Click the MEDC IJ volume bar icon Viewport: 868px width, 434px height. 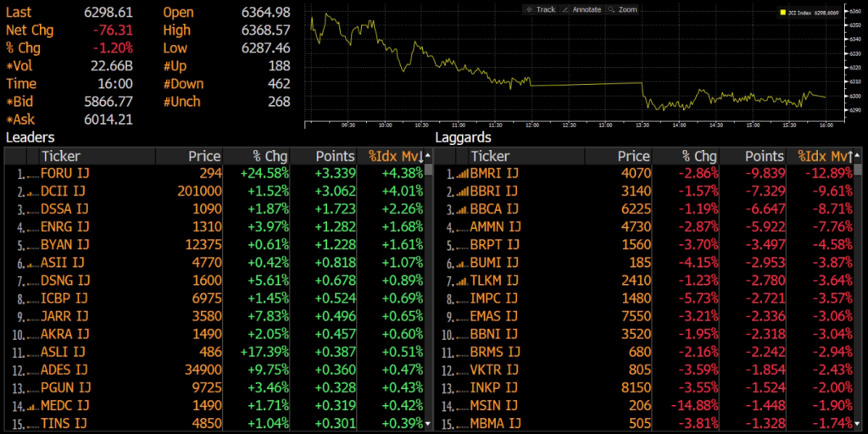(x=33, y=406)
